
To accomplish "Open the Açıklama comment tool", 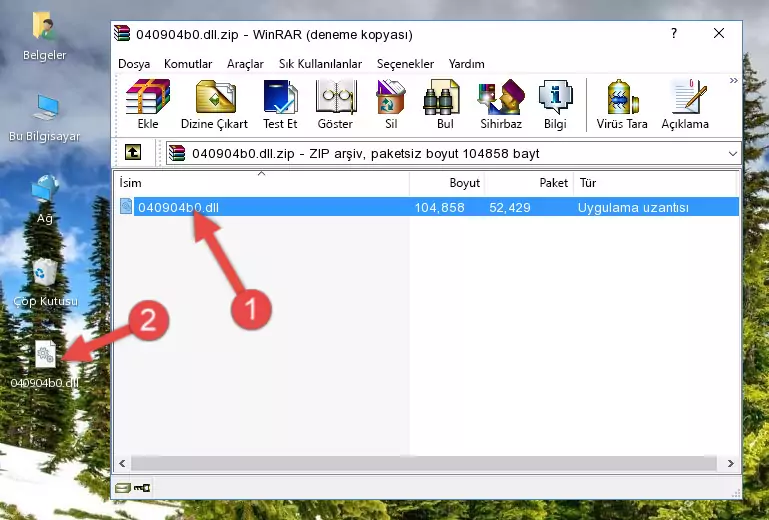I will [x=685, y=104].
